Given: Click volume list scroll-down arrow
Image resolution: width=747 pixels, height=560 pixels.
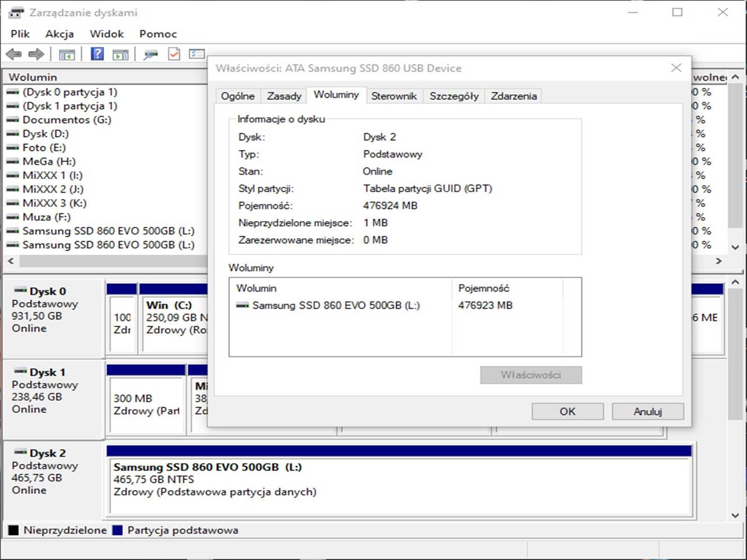Looking at the screenshot, I should (x=735, y=247).
